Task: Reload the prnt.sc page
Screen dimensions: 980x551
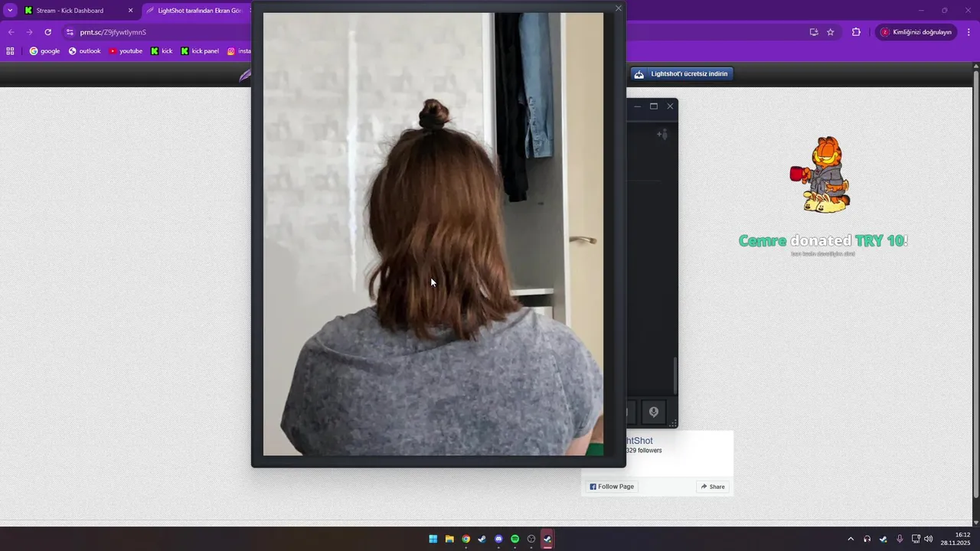Action: point(47,32)
